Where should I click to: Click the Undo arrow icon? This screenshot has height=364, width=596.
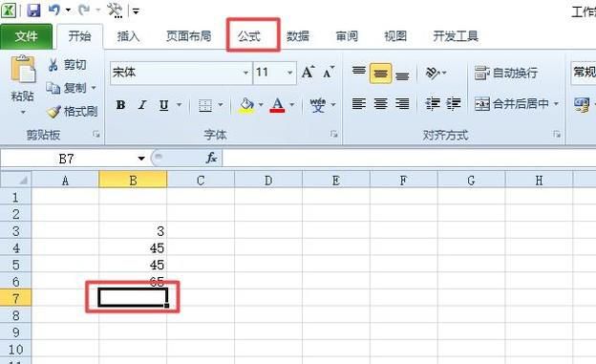[x=54, y=10]
